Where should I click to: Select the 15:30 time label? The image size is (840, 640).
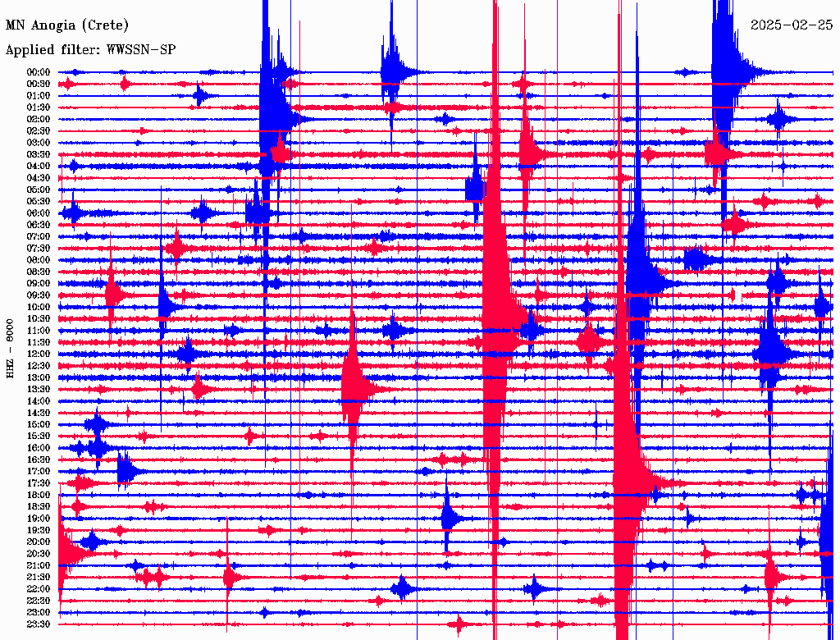coord(38,437)
